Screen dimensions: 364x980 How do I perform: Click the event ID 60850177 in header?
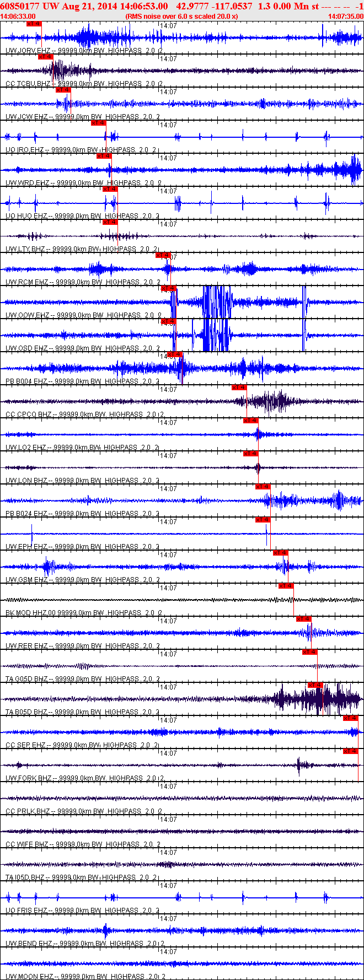click(20, 6)
